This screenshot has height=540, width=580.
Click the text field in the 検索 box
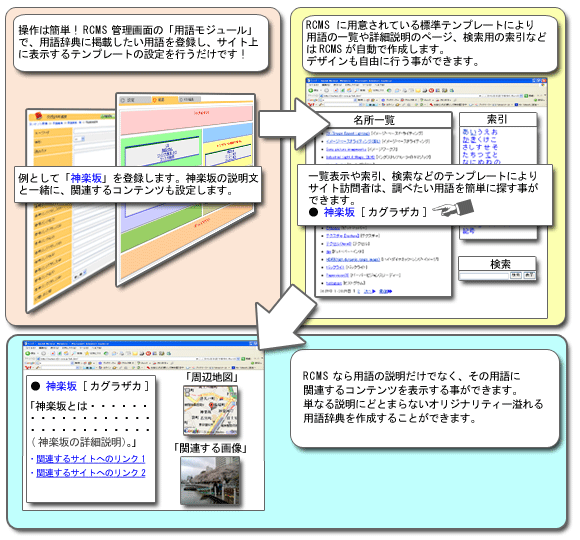click(x=484, y=275)
